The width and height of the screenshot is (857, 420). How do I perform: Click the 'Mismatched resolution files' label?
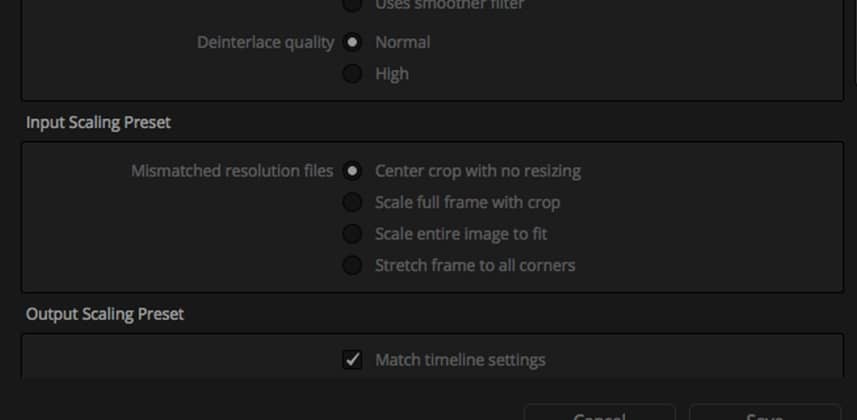tap(232, 171)
